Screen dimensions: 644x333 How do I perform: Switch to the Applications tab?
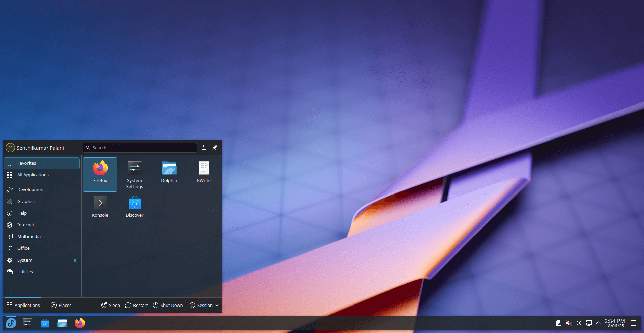pos(23,305)
